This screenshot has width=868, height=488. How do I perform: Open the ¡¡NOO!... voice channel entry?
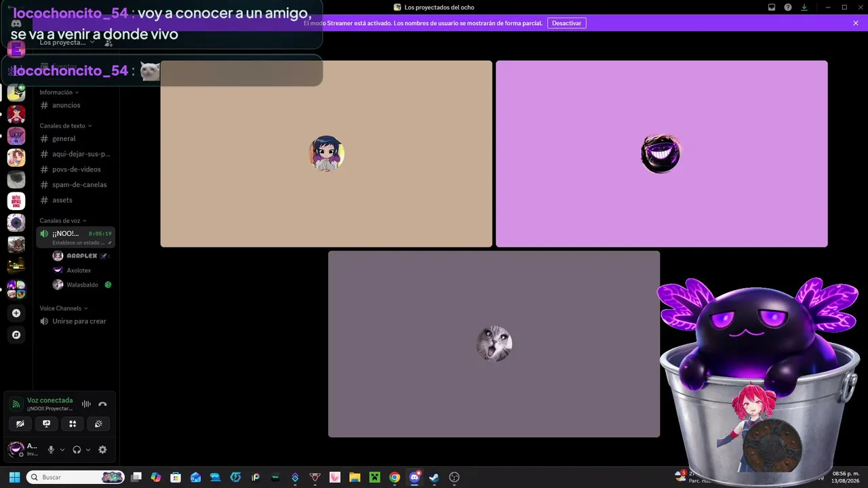pyautogui.click(x=75, y=237)
